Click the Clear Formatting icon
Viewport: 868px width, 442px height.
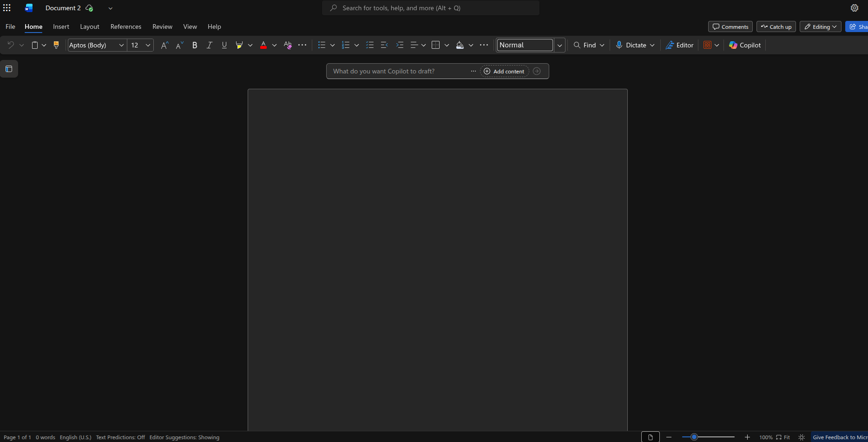pyautogui.click(x=288, y=45)
